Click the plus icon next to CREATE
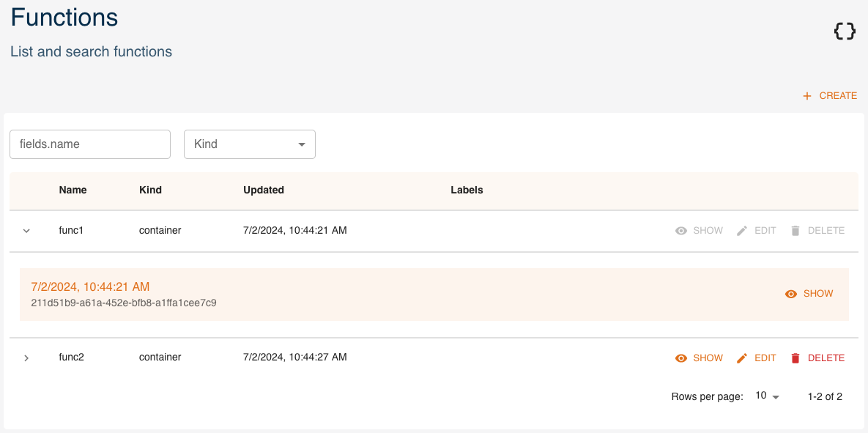Image resolution: width=868 pixels, height=433 pixels. [807, 96]
